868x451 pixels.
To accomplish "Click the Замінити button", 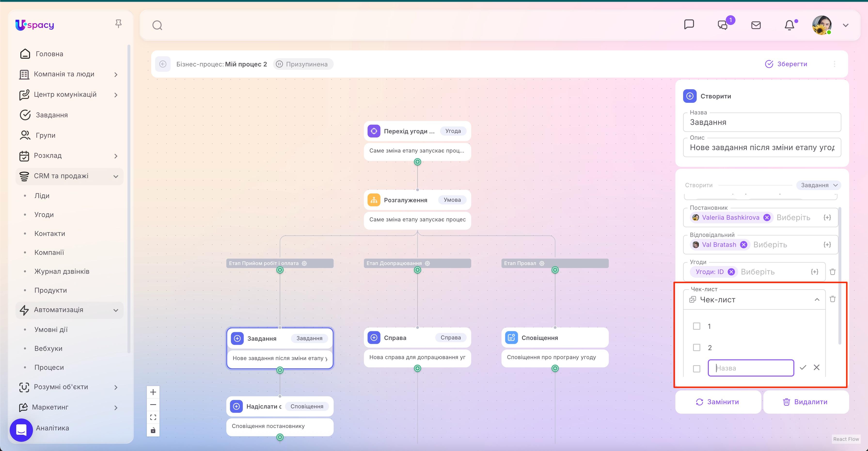I will coord(718,402).
